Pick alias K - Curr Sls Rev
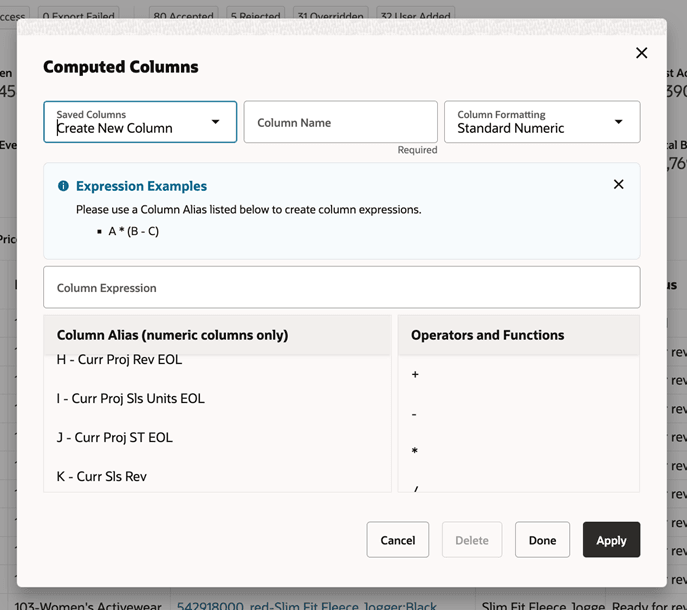 point(102,476)
